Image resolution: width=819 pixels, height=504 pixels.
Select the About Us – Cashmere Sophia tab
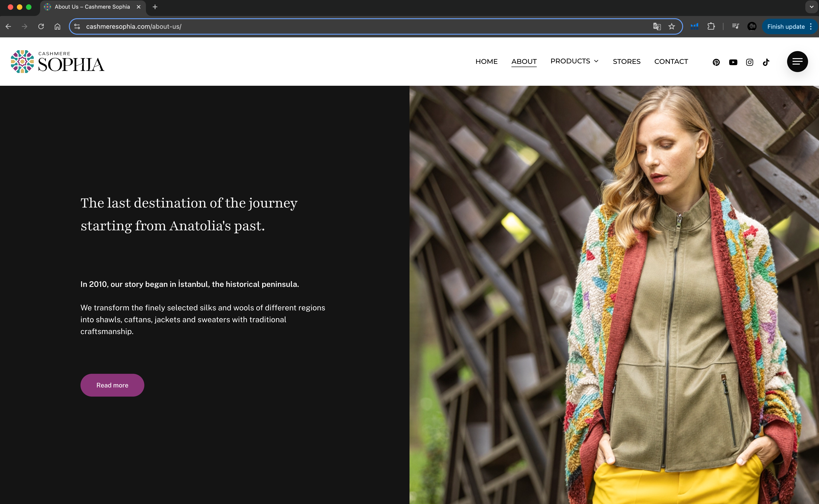click(93, 7)
